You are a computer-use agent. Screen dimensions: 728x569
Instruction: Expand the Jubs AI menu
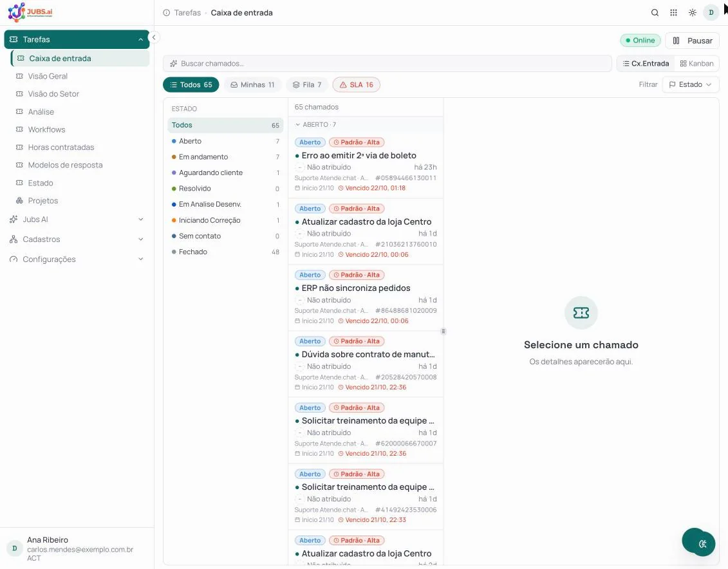(77, 219)
